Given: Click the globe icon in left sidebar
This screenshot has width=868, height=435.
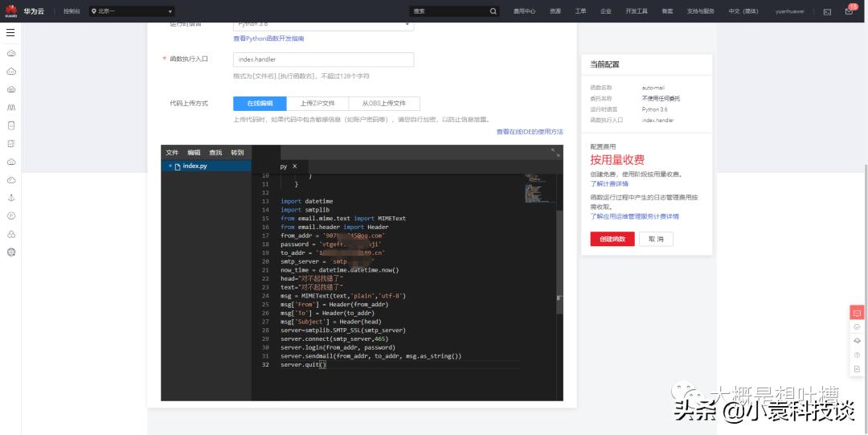Looking at the screenshot, I should pyautogui.click(x=11, y=252).
